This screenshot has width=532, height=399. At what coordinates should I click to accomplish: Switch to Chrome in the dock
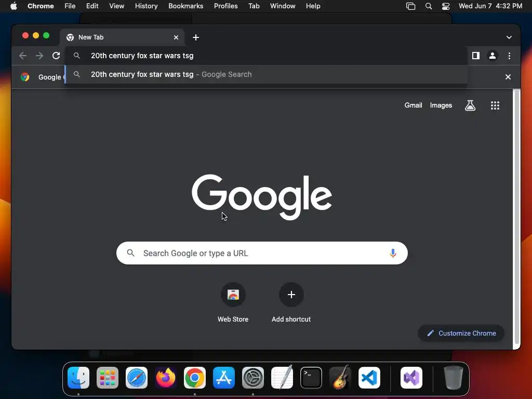195,378
